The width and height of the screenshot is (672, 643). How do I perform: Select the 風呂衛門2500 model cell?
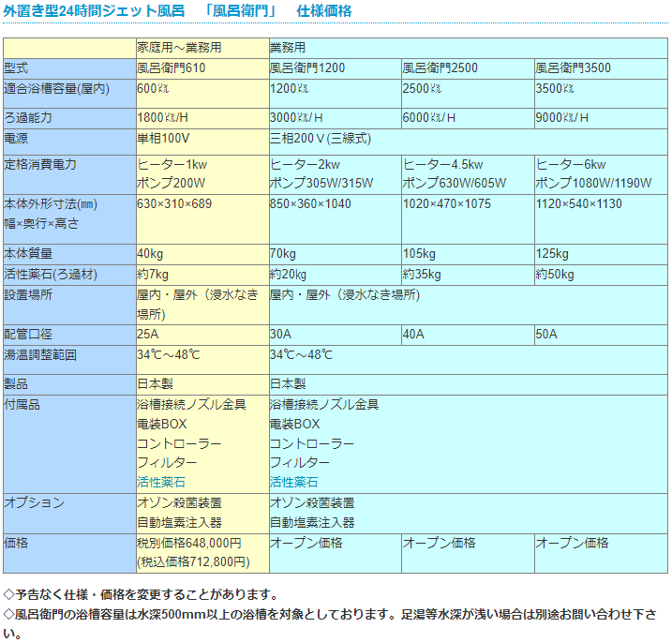[x=468, y=68]
